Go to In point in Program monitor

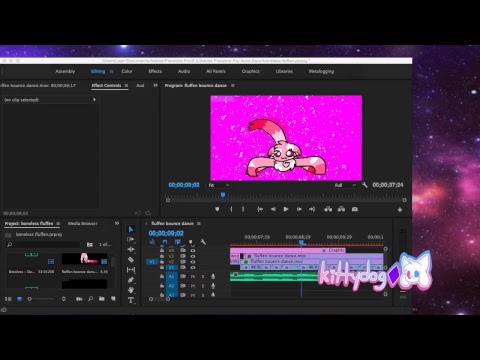(260, 209)
